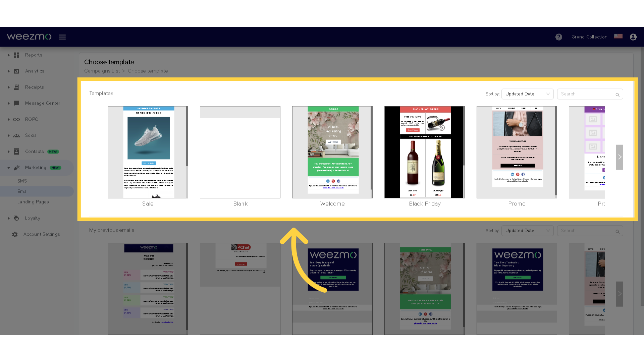Open the Account Settings menu item
644x362 pixels.
42,234
